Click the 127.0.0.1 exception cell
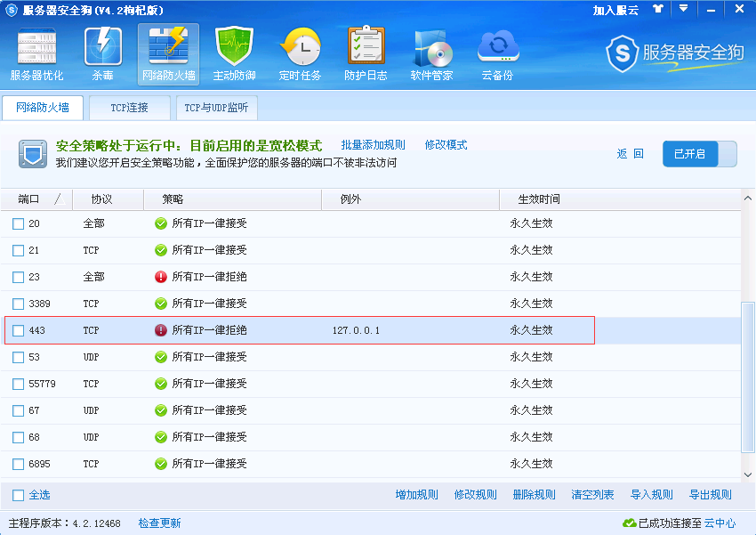756x535 pixels. 356,330
